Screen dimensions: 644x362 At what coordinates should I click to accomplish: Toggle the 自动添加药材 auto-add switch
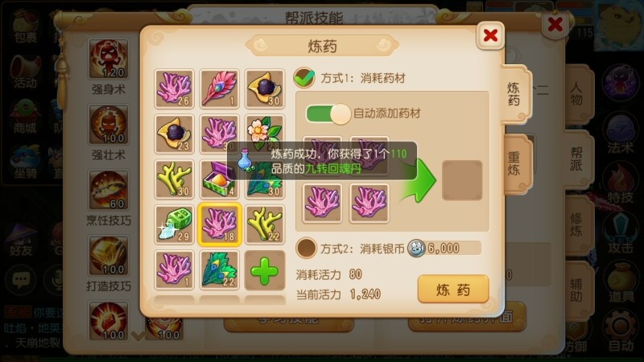[328, 113]
